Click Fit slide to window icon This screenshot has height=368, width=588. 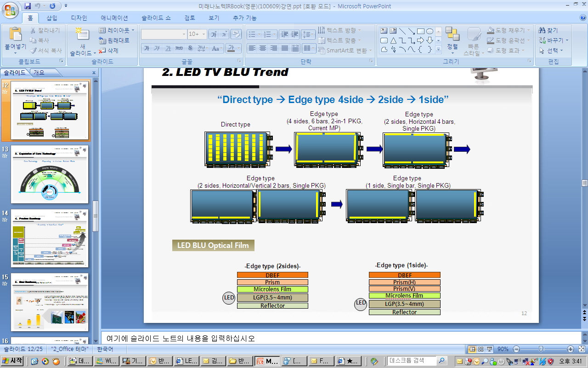click(x=581, y=349)
